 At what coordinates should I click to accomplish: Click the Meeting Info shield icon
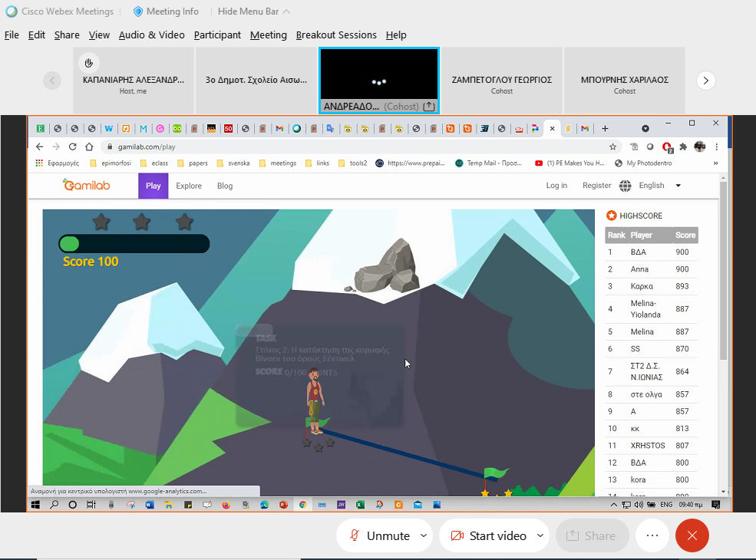[138, 12]
